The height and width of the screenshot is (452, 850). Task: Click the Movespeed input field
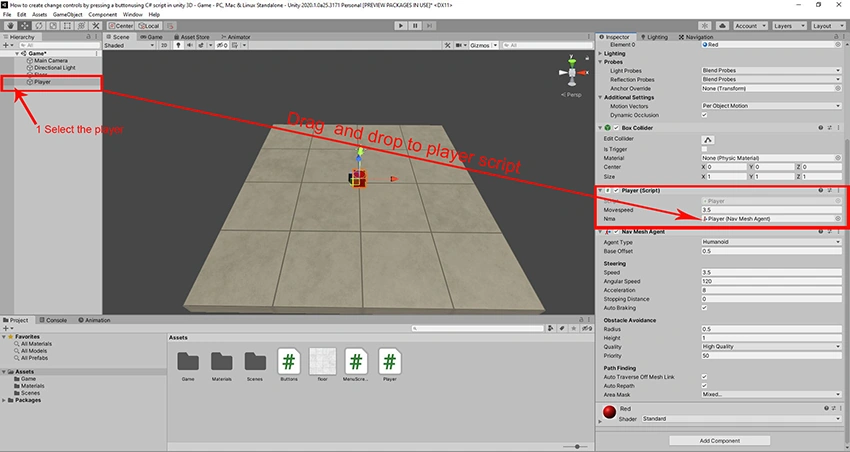771,210
